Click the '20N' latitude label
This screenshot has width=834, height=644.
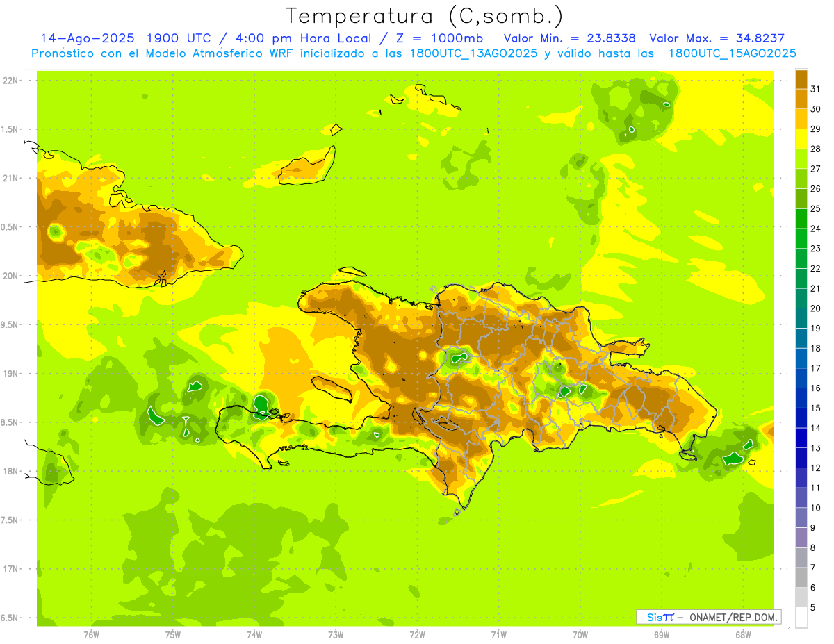click(10, 276)
